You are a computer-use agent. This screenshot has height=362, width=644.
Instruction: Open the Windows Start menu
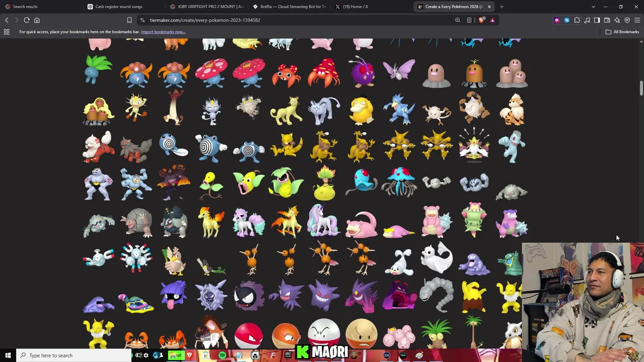(x=8, y=355)
